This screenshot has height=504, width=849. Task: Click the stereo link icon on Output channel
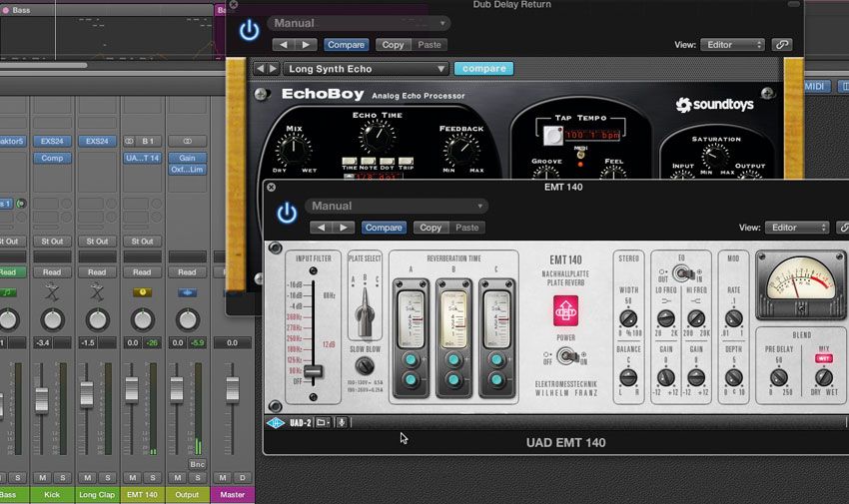tap(187, 141)
